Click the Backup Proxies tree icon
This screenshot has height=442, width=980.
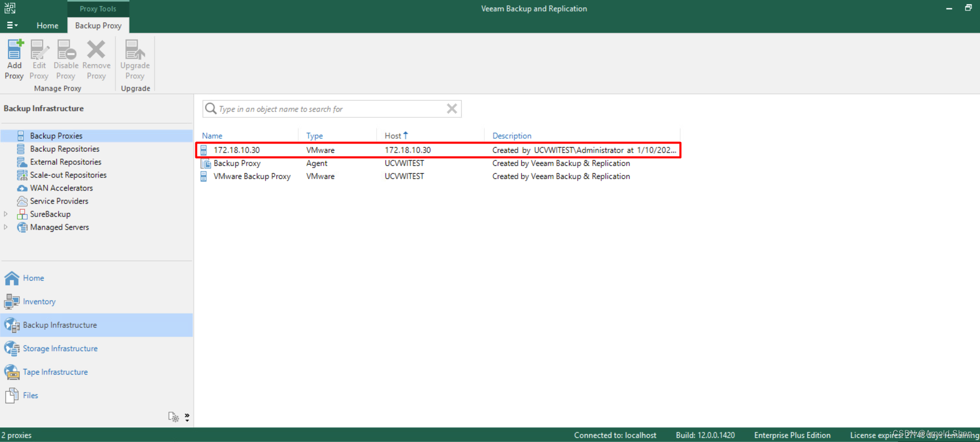point(21,136)
